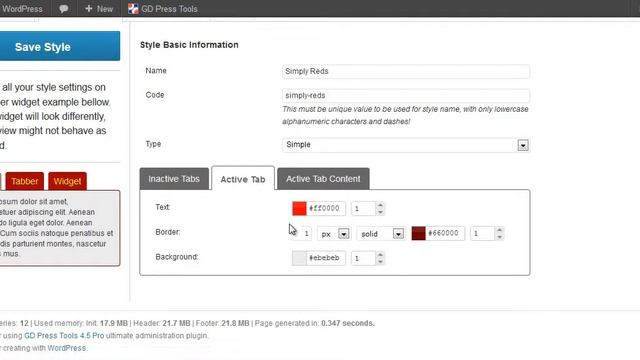Open the WordPress footer link

pos(67,348)
